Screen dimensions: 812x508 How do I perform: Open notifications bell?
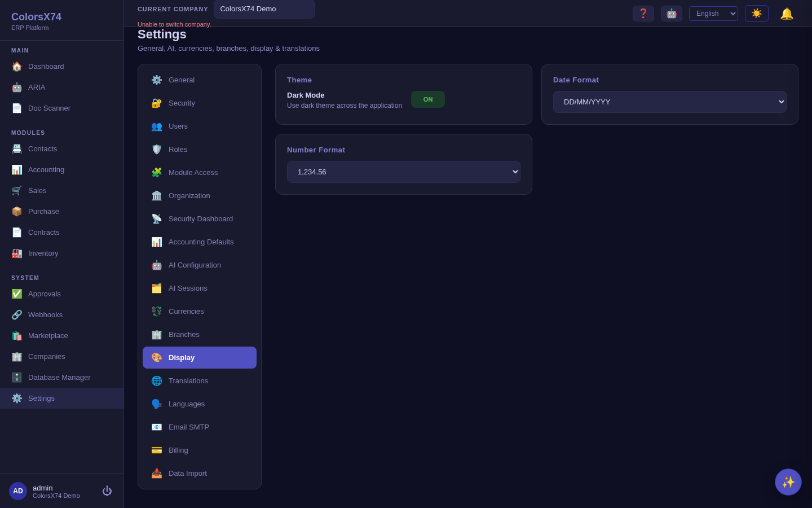pyautogui.click(x=787, y=14)
